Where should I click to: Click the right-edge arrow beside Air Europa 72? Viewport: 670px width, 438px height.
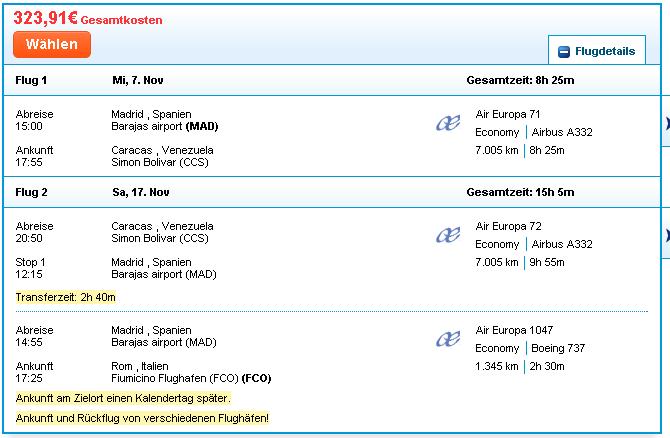665,236
